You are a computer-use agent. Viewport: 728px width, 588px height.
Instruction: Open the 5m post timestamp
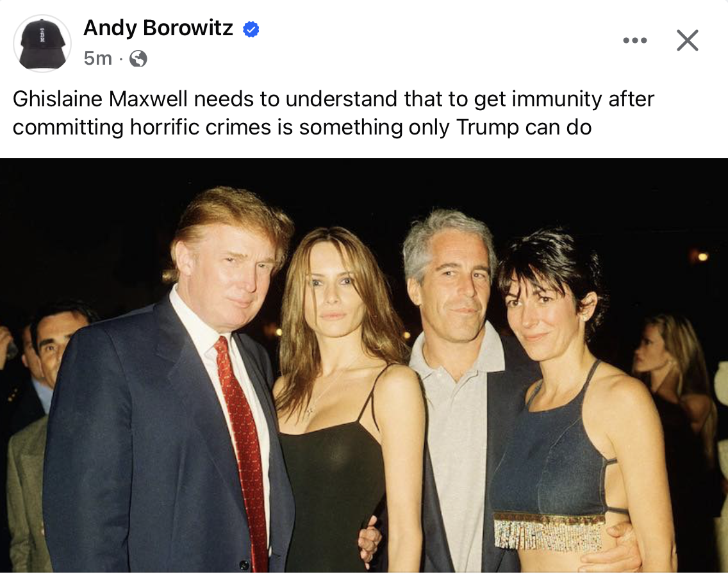tap(98, 58)
